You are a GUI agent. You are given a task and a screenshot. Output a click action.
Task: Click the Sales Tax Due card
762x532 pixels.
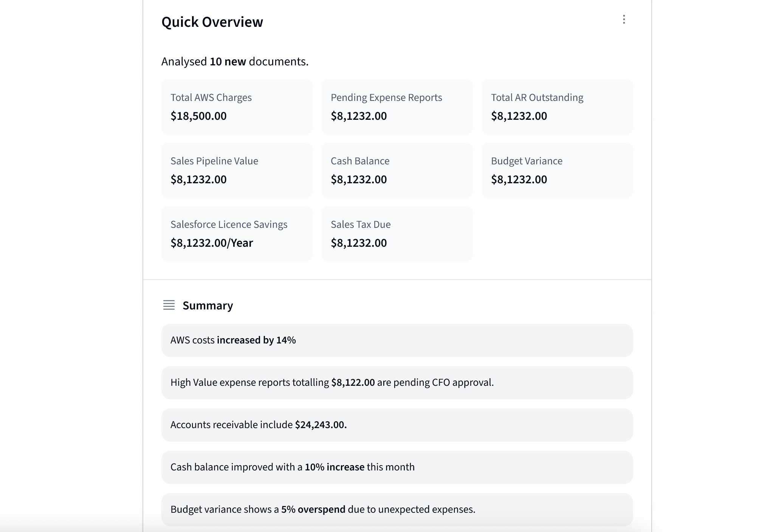click(x=397, y=234)
